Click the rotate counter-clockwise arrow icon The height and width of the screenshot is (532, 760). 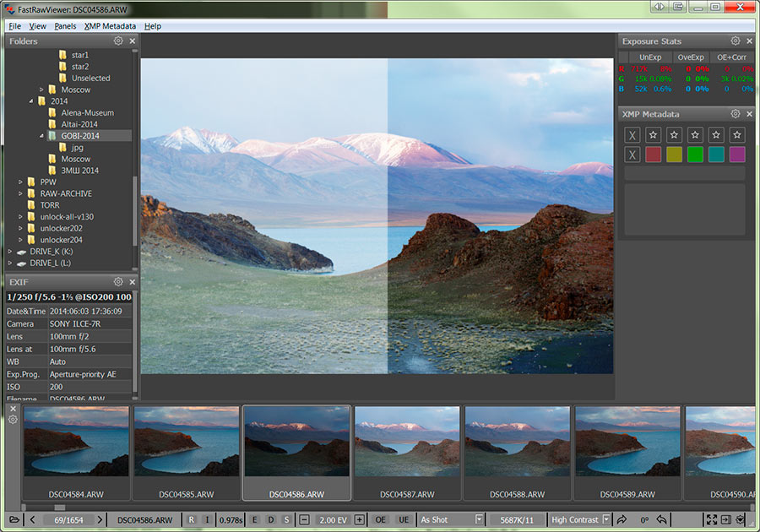pyautogui.click(x=664, y=519)
